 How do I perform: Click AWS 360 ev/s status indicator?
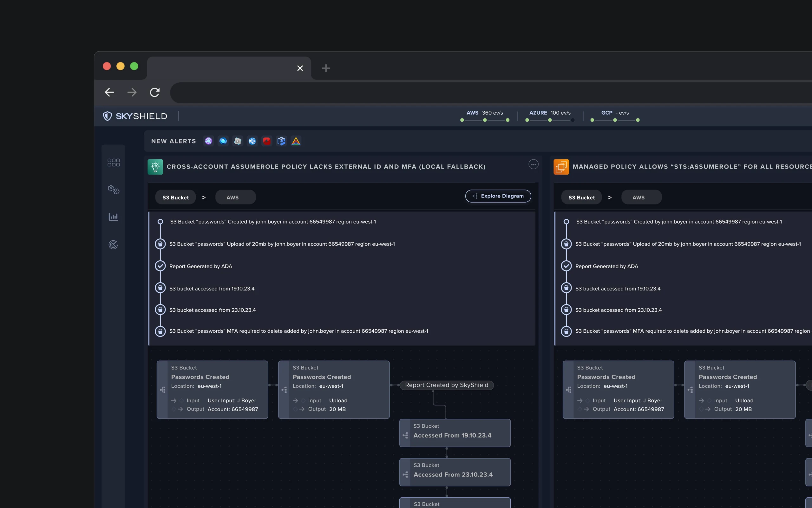(x=485, y=116)
